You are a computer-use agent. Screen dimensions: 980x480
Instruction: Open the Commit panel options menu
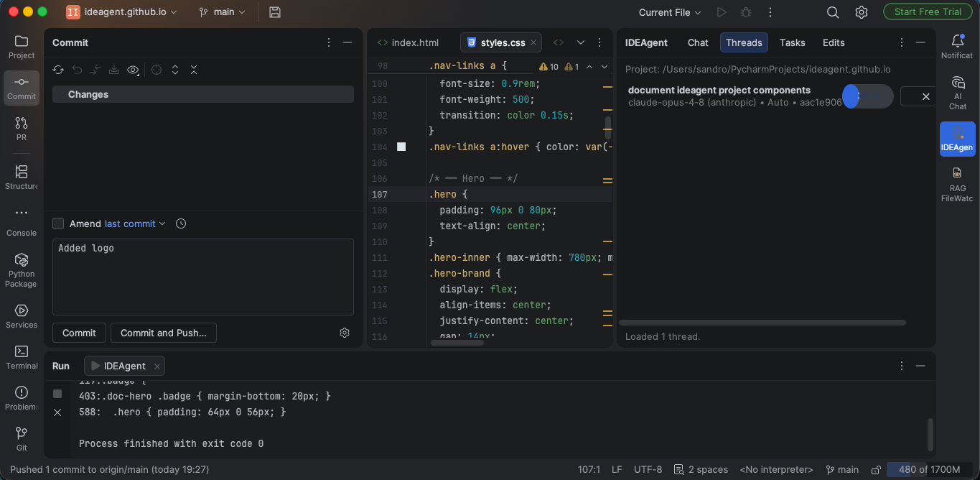tap(329, 42)
